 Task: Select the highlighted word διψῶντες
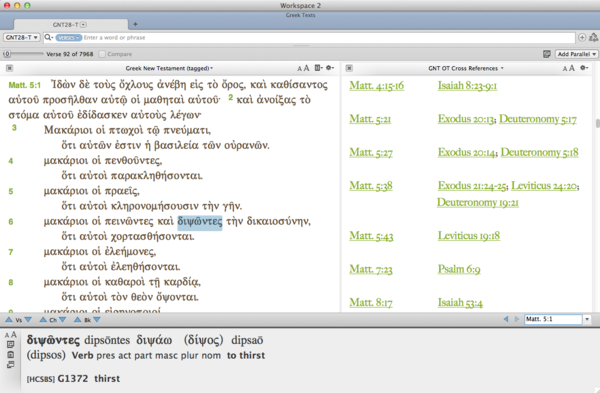200,222
